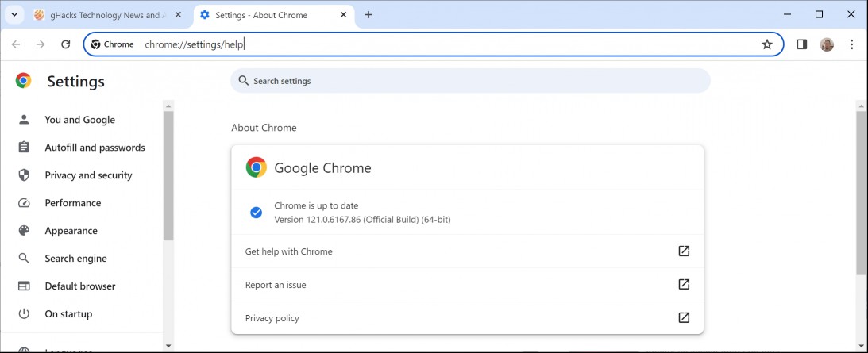Click the About Chrome heading

(264, 128)
